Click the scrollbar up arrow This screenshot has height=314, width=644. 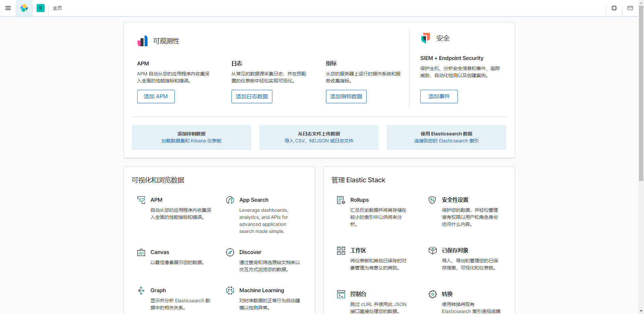[x=641, y=2]
